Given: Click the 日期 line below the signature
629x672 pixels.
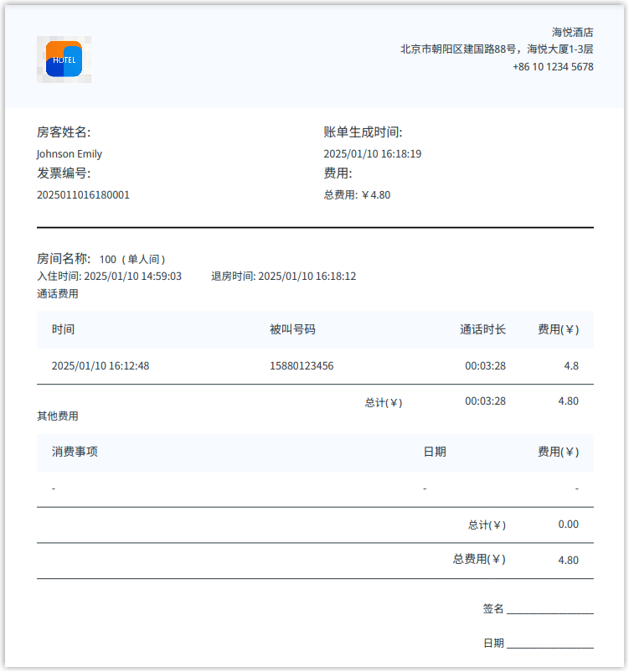Looking at the screenshot, I should [x=549, y=644].
